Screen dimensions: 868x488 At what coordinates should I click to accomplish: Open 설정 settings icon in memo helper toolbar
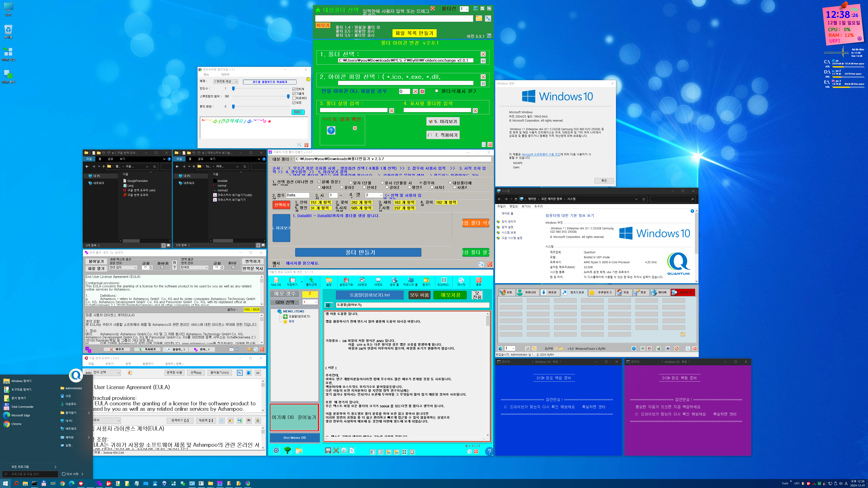[329, 282]
